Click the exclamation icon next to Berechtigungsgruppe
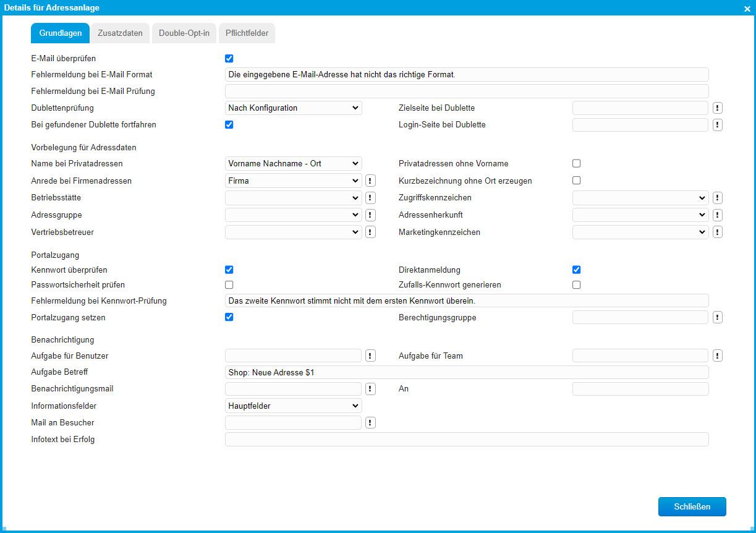The image size is (756, 533). 717,317
